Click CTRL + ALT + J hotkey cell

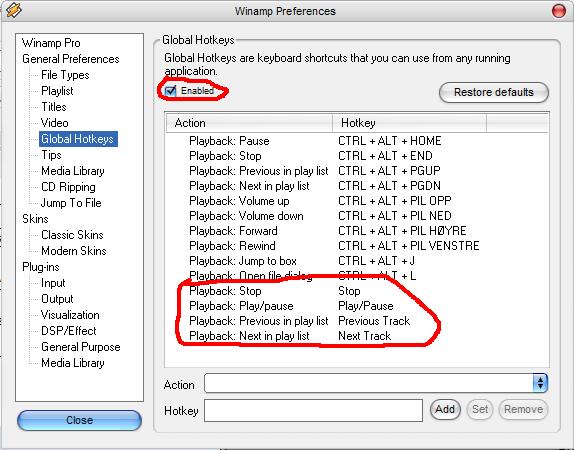coord(376,261)
